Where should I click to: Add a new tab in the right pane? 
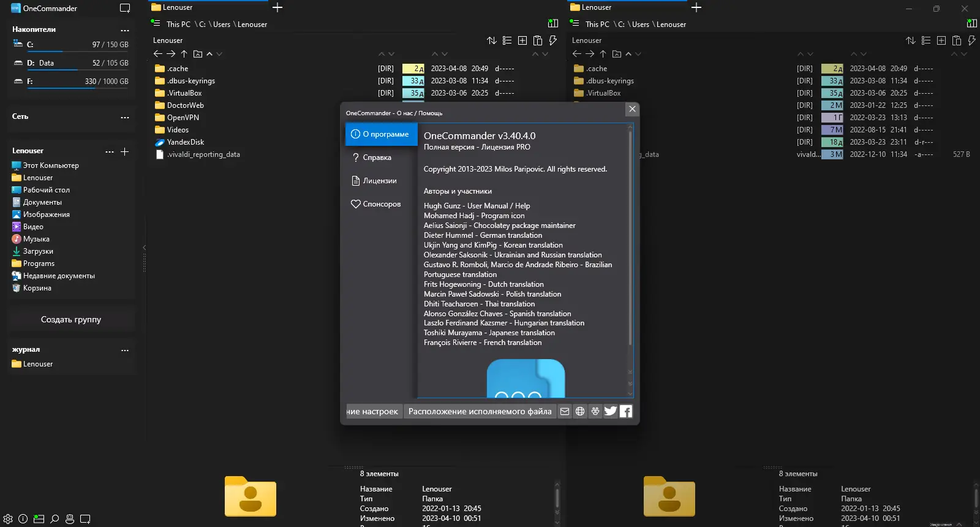pos(696,7)
